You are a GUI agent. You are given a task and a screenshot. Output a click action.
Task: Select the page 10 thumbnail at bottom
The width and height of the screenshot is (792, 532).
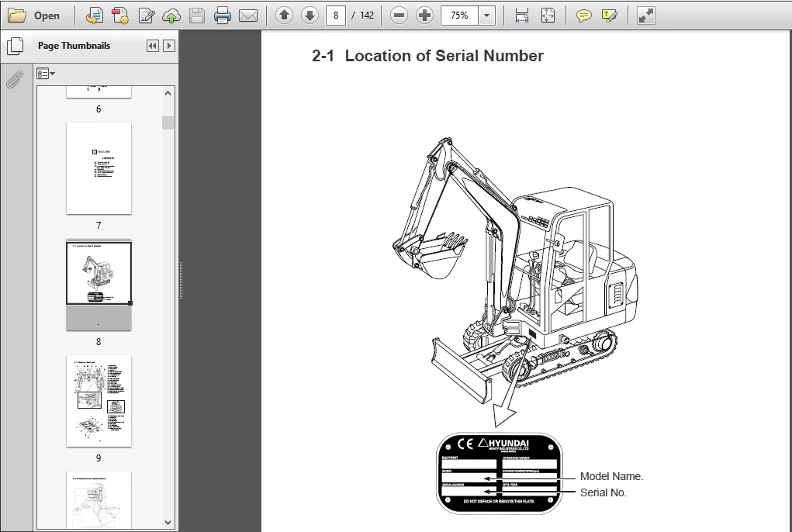click(x=99, y=499)
